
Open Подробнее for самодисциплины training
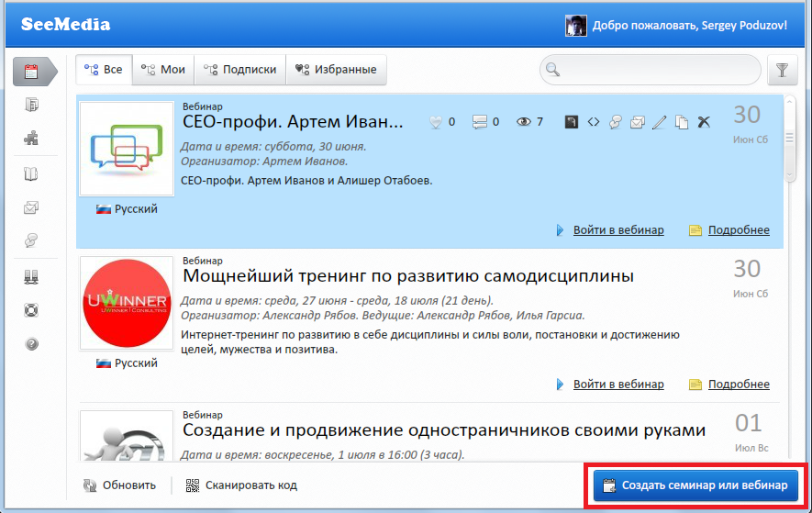[739, 385]
